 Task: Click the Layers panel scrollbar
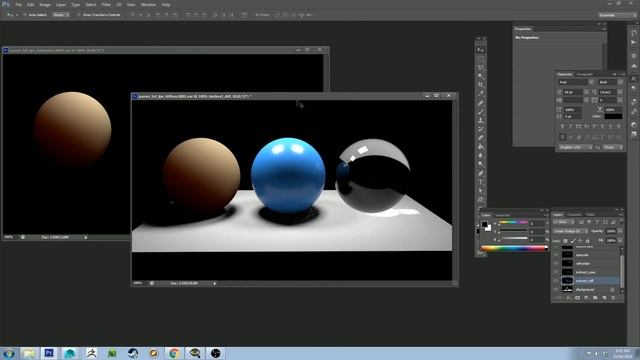click(622, 271)
